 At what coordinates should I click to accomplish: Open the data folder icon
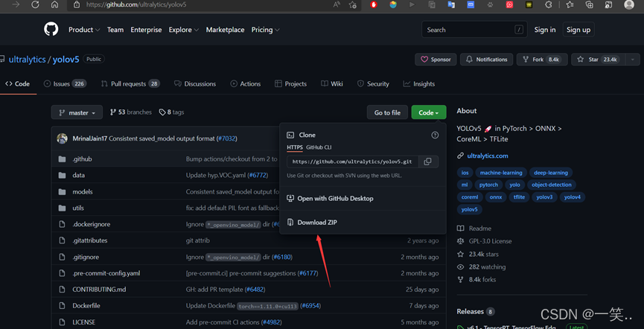(x=62, y=176)
